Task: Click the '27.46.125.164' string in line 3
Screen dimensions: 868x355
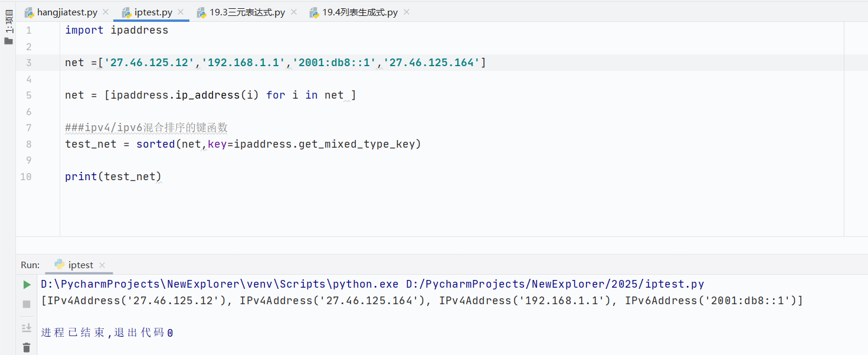Action: coord(432,63)
